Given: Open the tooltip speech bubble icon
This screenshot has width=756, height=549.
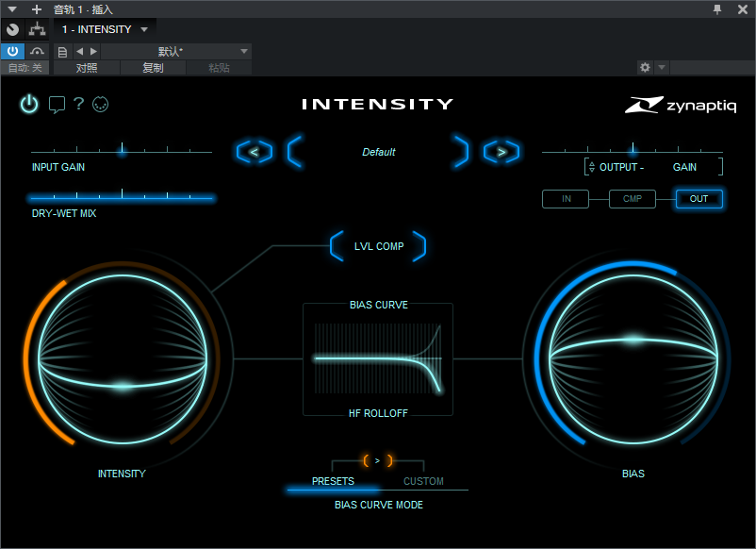Looking at the screenshot, I should tap(57, 104).
